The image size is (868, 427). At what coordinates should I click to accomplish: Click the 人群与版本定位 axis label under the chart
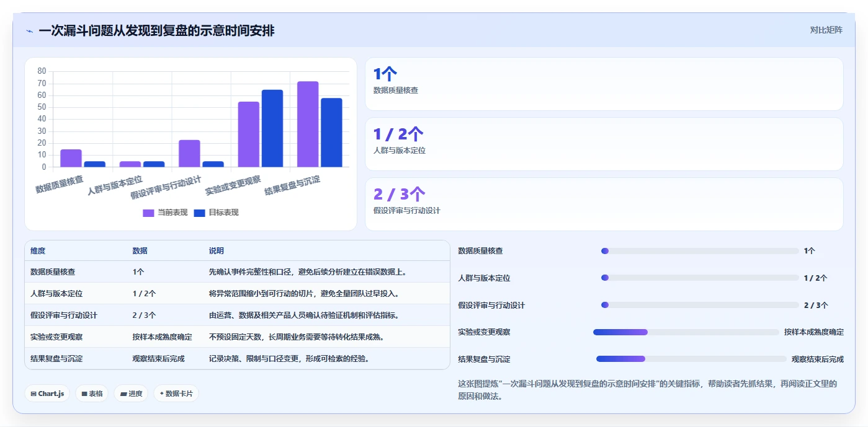tap(115, 186)
